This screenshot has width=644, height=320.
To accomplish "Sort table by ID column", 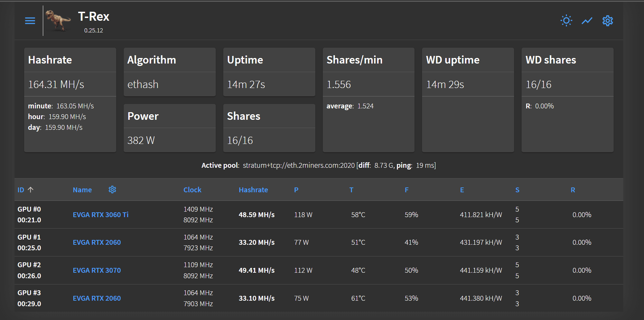I will coord(21,190).
